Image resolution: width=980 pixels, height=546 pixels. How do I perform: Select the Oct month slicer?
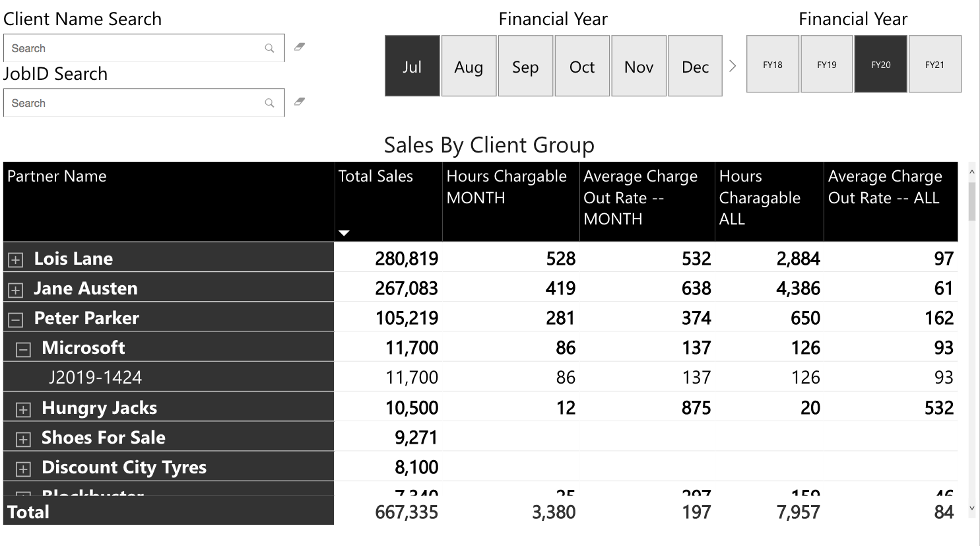tap(582, 66)
